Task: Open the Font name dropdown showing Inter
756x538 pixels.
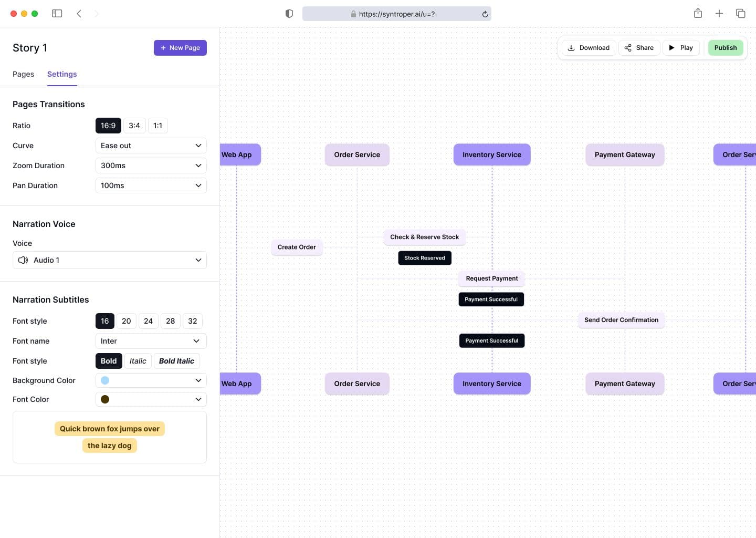Action: click(x=151, y=341)
